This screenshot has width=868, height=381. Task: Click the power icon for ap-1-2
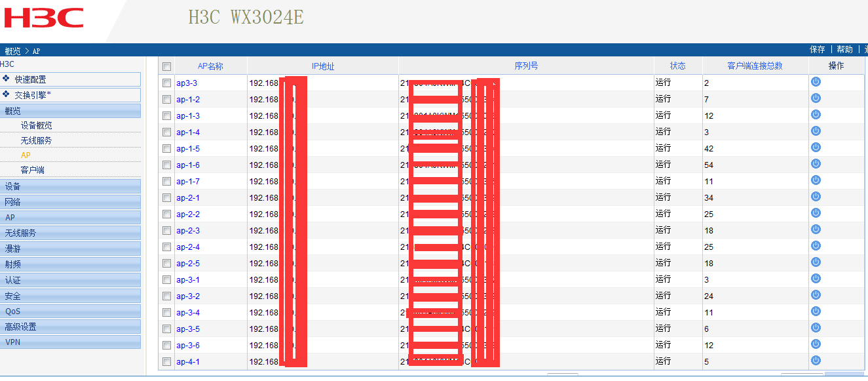(816, 98)
